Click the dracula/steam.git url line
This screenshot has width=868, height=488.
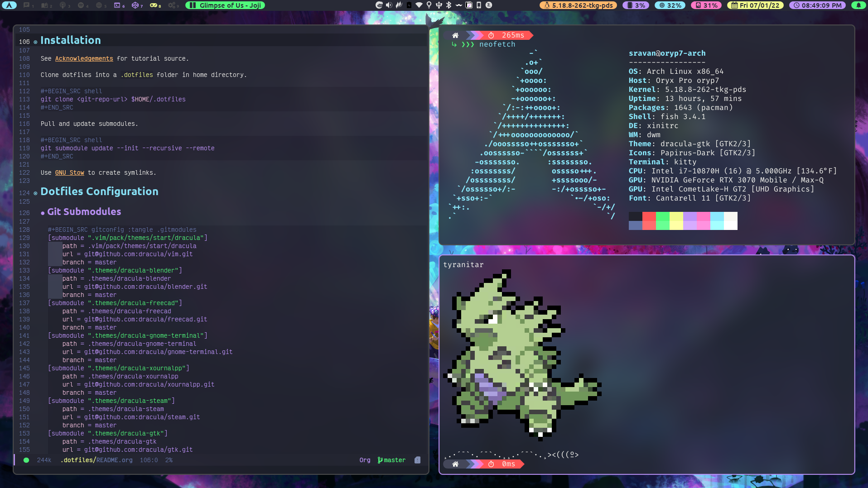[131, 417]
